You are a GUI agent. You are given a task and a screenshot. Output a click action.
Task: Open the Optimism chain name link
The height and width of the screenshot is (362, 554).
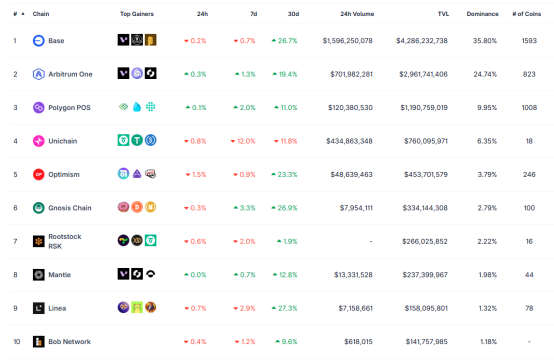pos(64,174)
